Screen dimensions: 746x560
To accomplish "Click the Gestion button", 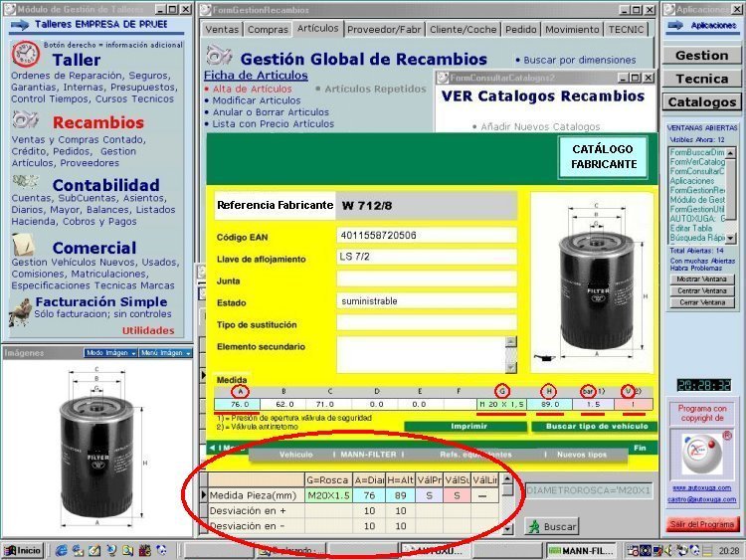I will [702, 56].
